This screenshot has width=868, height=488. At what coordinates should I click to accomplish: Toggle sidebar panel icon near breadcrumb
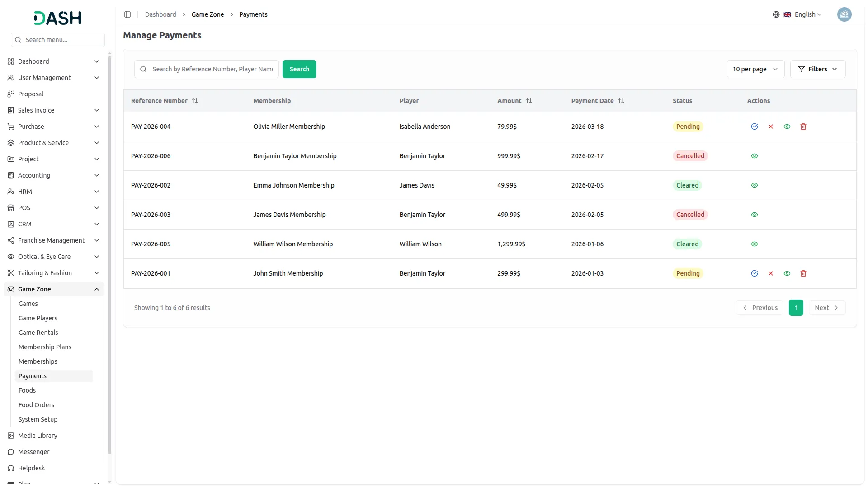tap(127, 14)
